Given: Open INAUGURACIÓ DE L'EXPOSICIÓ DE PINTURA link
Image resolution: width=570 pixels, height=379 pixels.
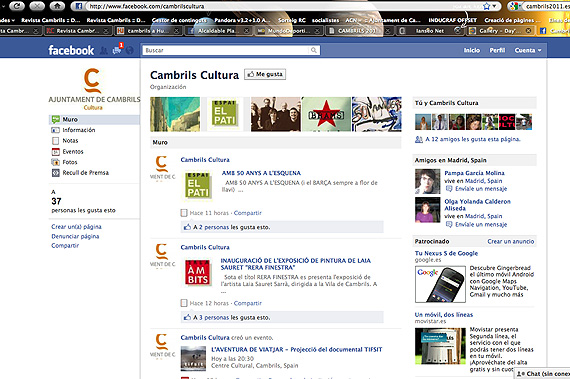Looking at the screenshot, I should tap(296, 264).
